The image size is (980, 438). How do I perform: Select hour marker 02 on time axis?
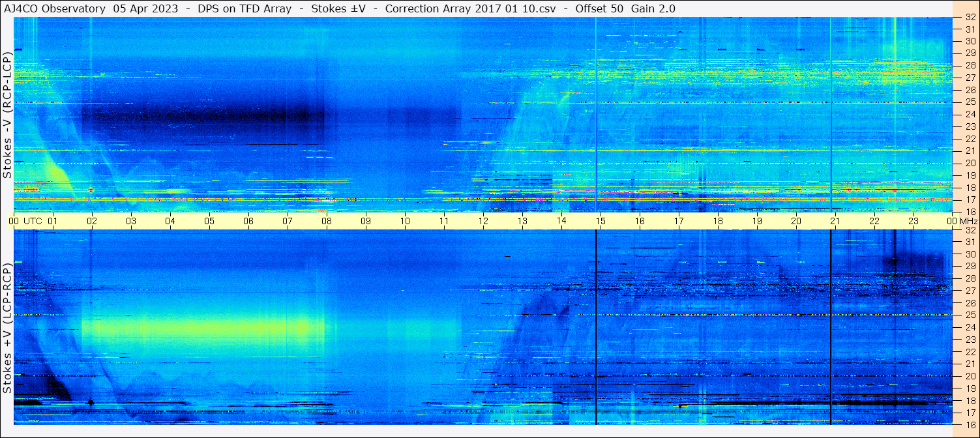[92, 221]
